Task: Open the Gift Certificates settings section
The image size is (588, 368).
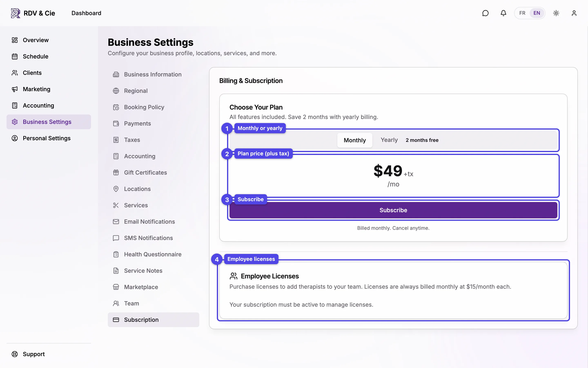Action: (x=153, y=173)
